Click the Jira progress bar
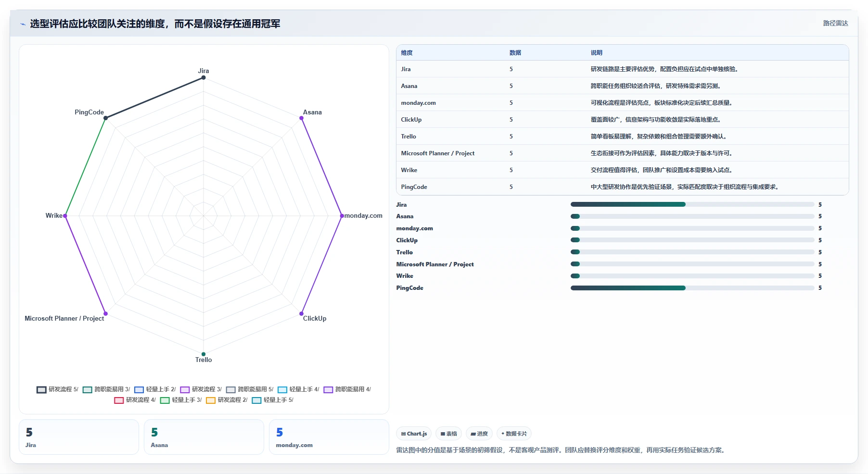This screenshot has width=868, height=474. coord(692,204)
